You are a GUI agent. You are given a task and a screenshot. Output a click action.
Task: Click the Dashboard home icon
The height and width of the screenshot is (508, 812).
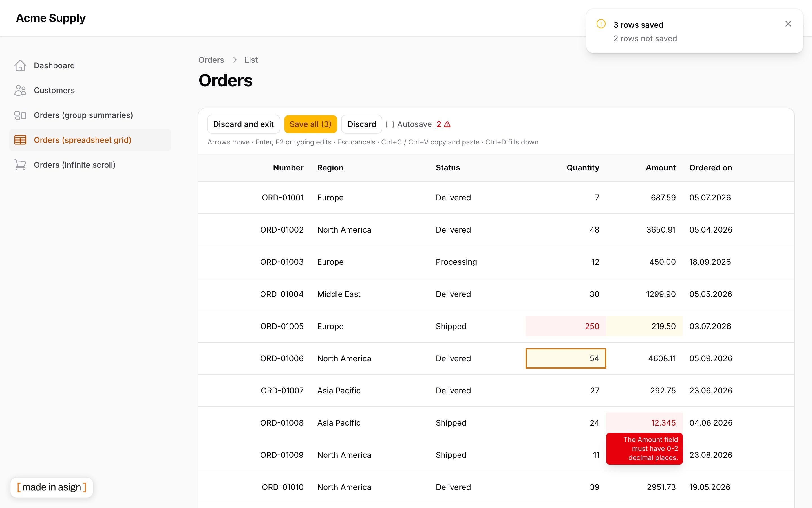(20, 65)
